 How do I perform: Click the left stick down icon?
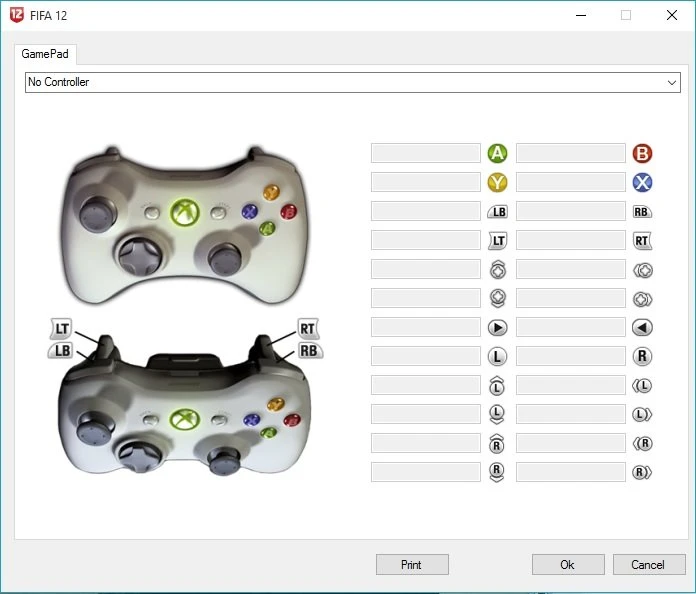coord(497,414)
